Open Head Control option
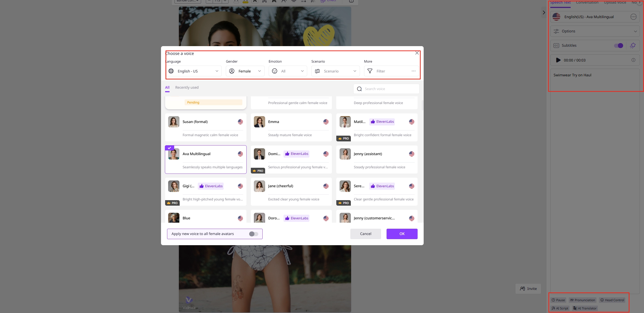644x313 pixels. pos(612,300)
